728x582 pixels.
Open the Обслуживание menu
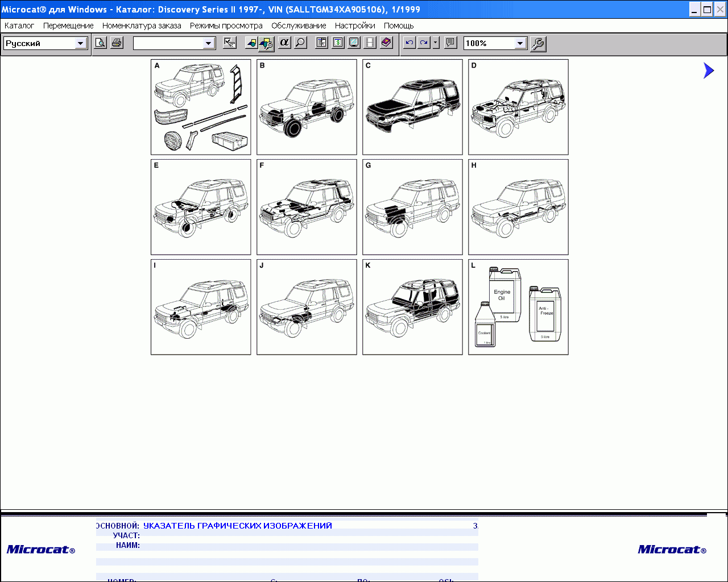pyautogui.click(x=299, y=26)
